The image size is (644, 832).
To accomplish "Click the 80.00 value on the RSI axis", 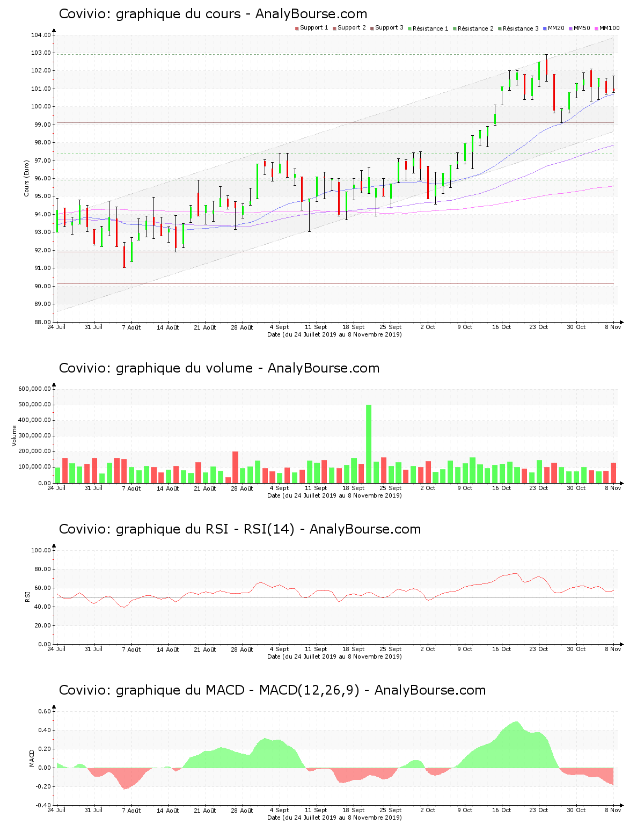I will [x=43, y=569].
